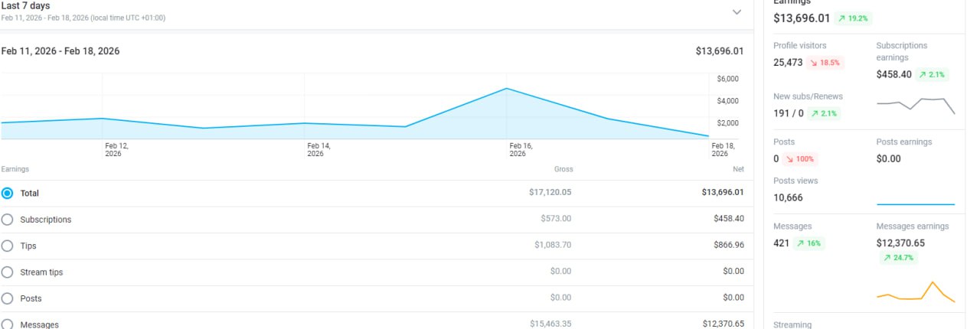Click the Messages net value $12,370.65 in table
Screen dimensions: 980x329
coord(724,324)
